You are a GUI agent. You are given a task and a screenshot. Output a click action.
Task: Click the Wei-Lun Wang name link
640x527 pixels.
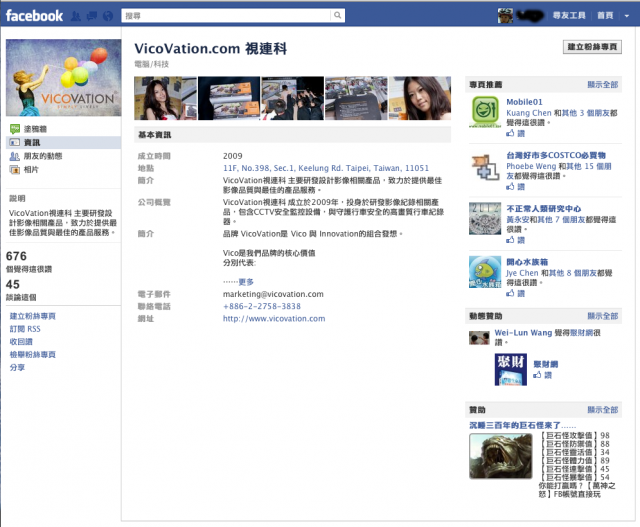pos(523,333)
